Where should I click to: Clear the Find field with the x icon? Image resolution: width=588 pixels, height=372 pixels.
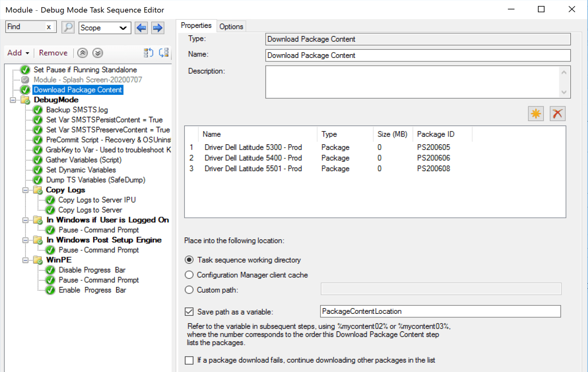[49, 27]
